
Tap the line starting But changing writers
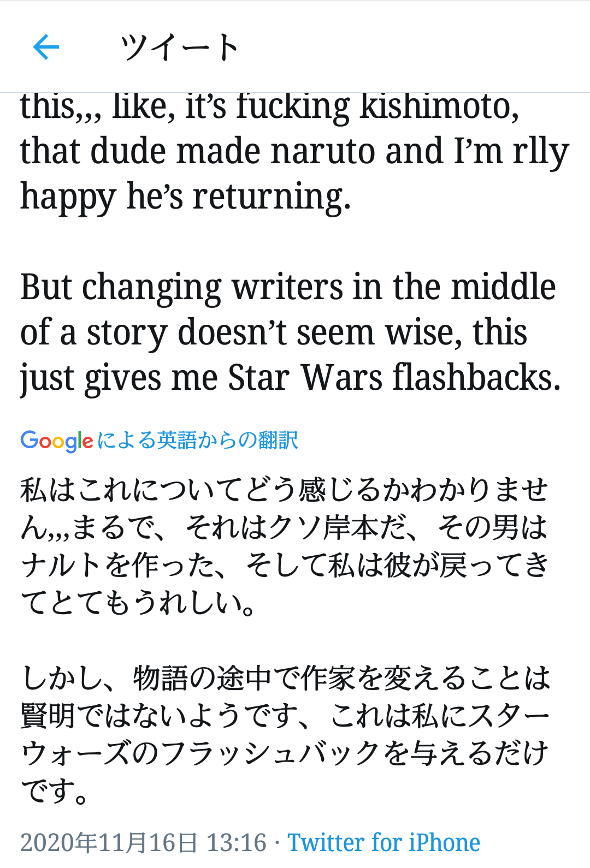288,287
